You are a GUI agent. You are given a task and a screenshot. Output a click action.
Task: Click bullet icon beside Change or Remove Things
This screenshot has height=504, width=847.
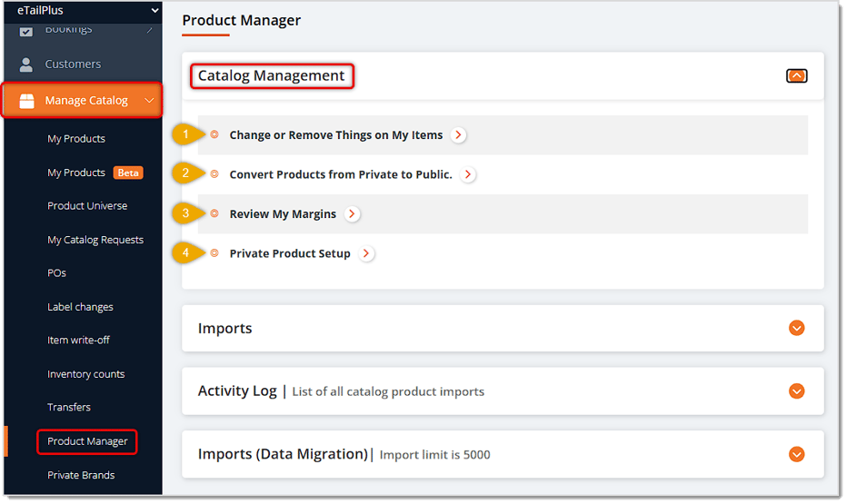pyautogui.click(x=214, y=134)
